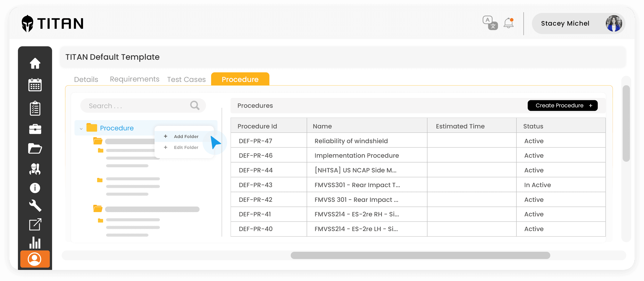Screen dimensions: 644x281
Task: Switch to the Test Cases tab
Action: [x=186, y=79]
